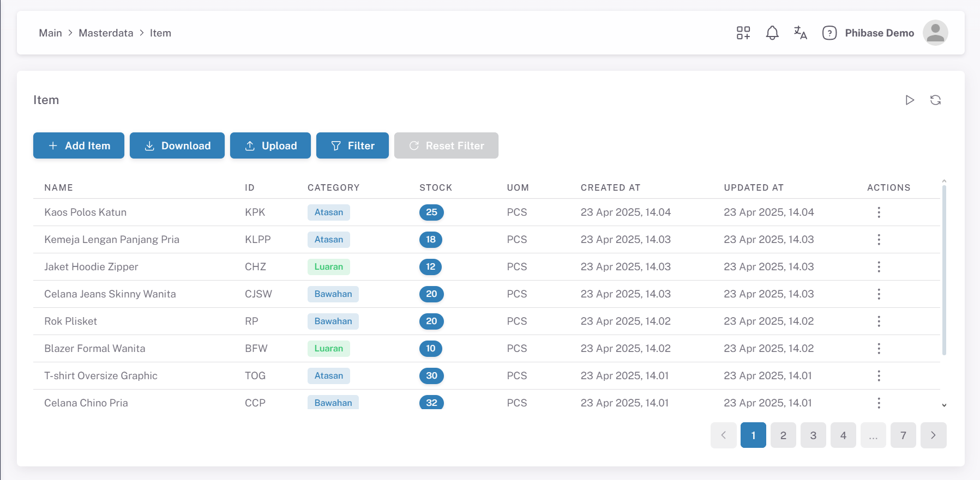
Task: Click the play triangle icon in Item panel
Action: [910, 100]
